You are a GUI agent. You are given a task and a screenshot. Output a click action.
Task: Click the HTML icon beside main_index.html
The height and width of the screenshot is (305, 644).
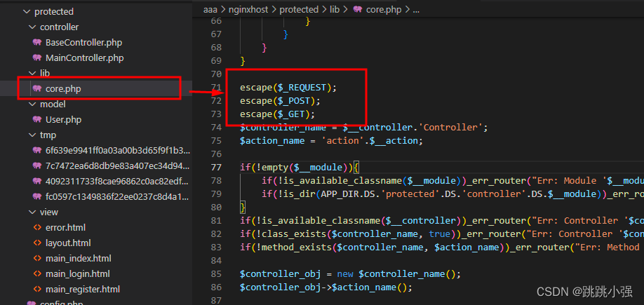(x=37, y=259)
